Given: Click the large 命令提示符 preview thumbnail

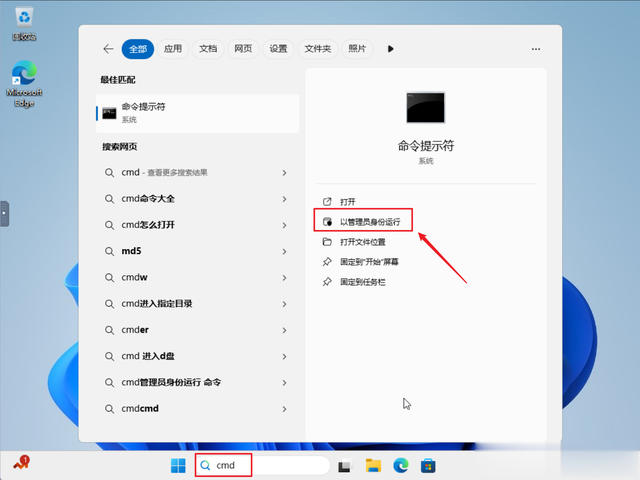Looking at the screenshot, I should click(x=425, y=107).
